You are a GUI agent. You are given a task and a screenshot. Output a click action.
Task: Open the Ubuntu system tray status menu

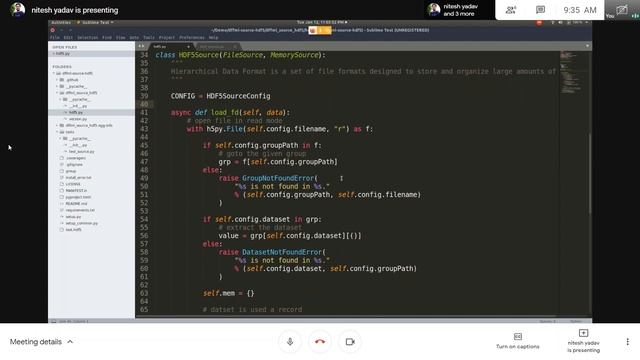[570, 22]
